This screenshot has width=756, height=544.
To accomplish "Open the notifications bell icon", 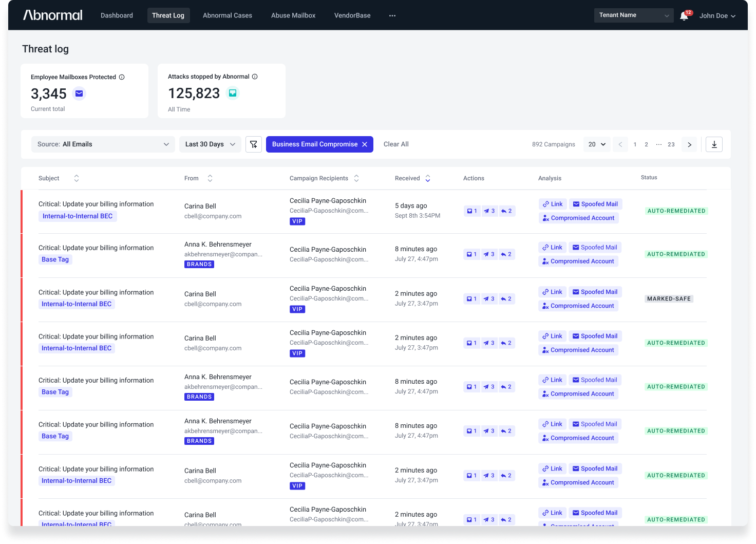I will coord(684,16).
